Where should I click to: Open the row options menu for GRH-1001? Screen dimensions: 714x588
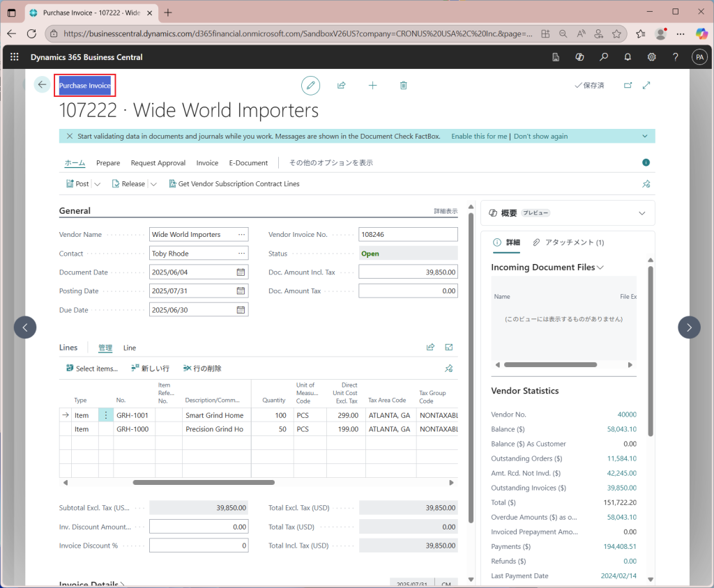106,415
